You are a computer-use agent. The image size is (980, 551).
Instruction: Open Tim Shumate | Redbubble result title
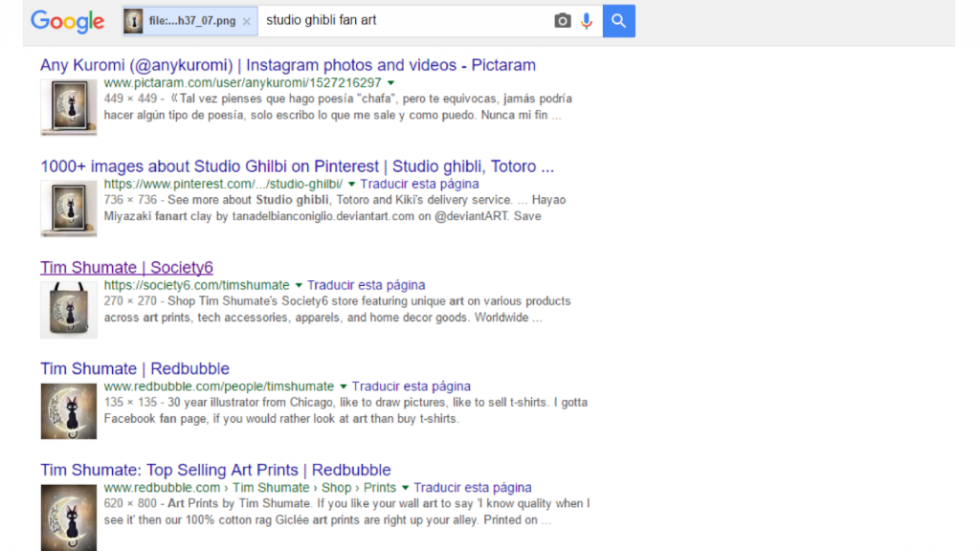(x=135, y=369)
